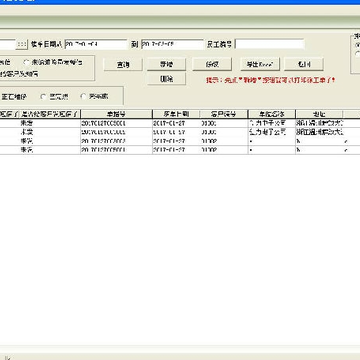Click the 接单日期 date column header

(176, 114)
